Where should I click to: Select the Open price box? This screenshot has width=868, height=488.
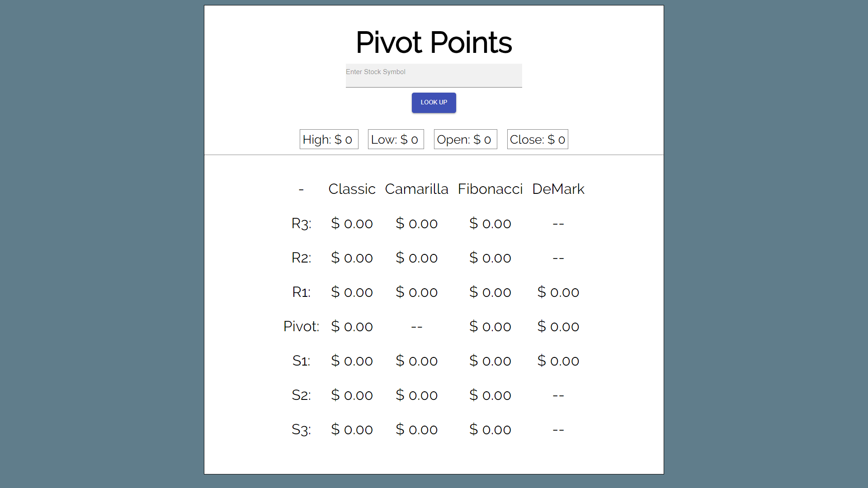click(465, 140)
